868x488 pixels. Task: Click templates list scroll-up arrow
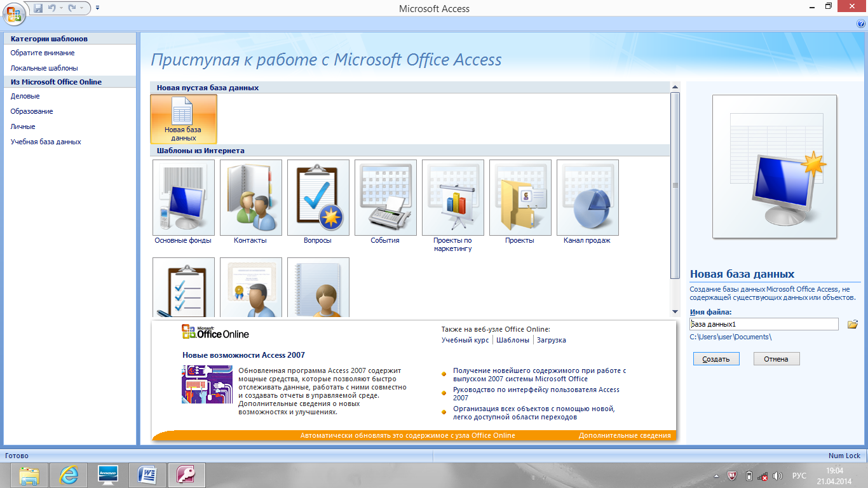[675, 87]
